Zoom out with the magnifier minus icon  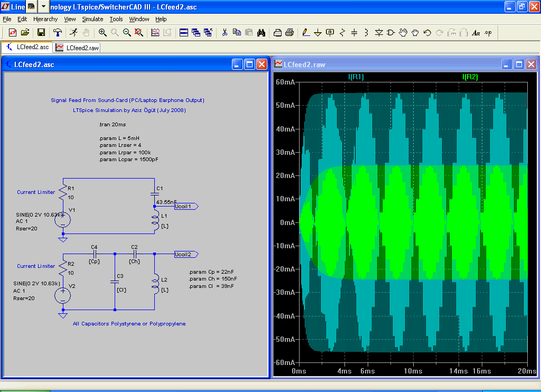click(x=127, y=33)
